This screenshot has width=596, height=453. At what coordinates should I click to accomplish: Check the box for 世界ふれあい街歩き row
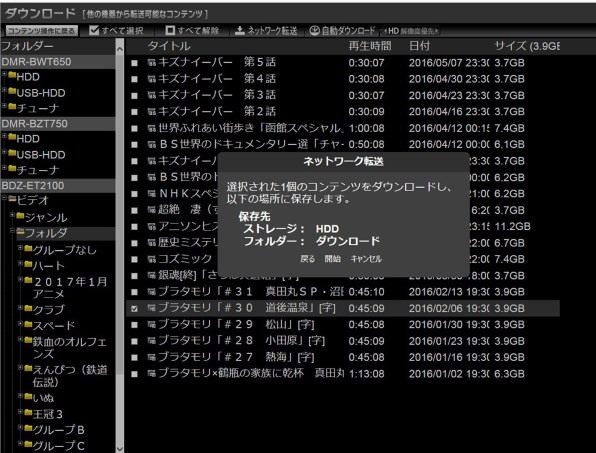[x=134, y=128]
